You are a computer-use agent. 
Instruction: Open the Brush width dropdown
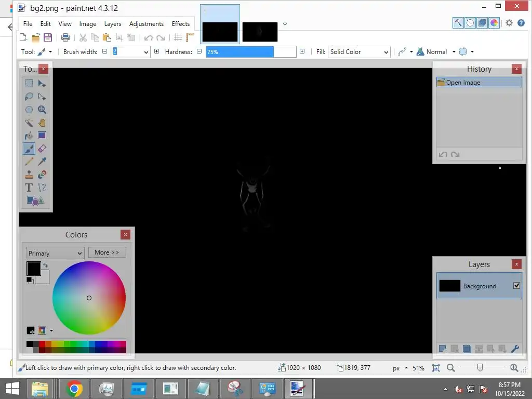pyautogui.click(x=146, y=52)
